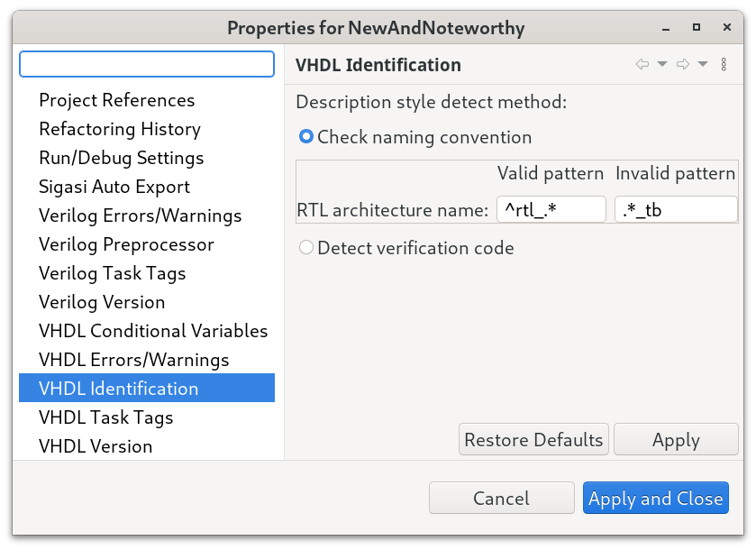
Task: Click the filter text search box
Action: 147,64
